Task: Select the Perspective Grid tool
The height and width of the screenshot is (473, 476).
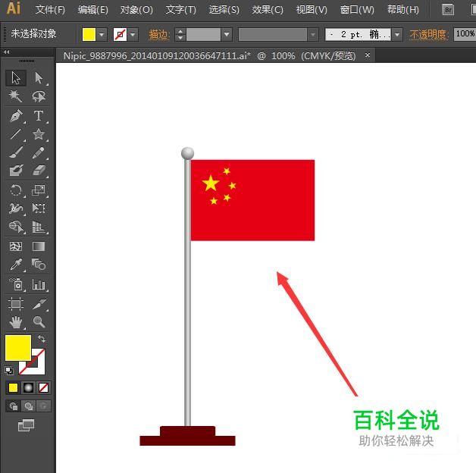Action: (39, 227)
